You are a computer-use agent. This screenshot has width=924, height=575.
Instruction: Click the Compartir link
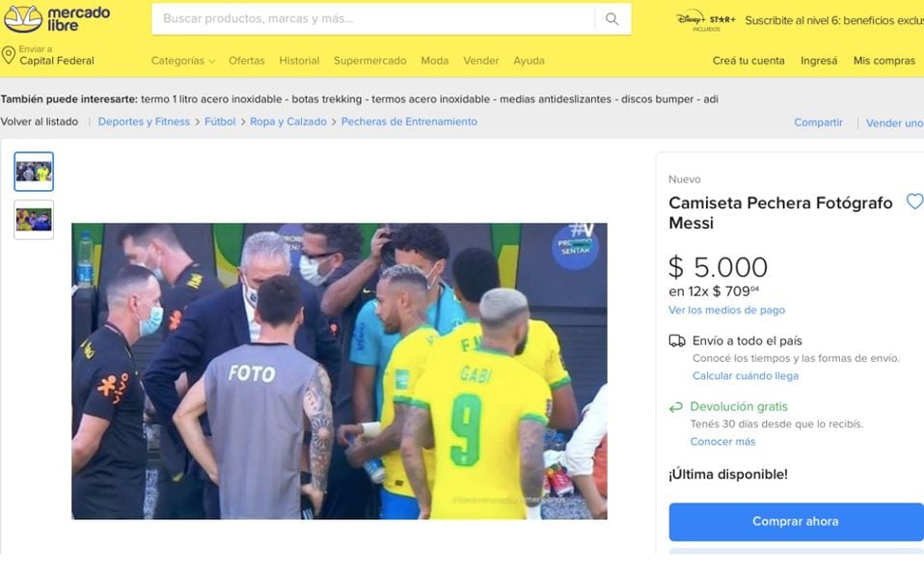pyautogui.click(x=818, y=123)
